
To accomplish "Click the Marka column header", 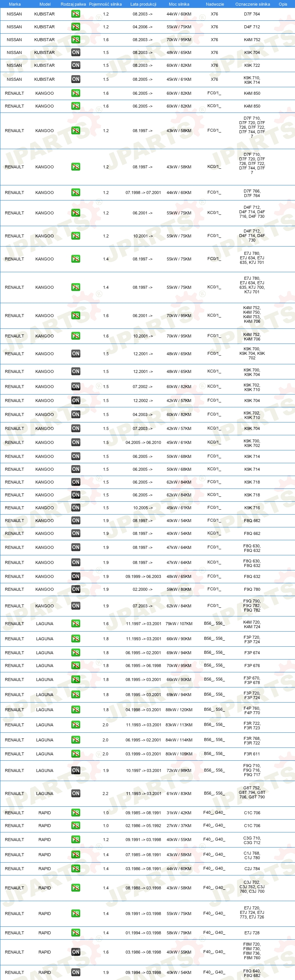I will click(x=15, y=4).
